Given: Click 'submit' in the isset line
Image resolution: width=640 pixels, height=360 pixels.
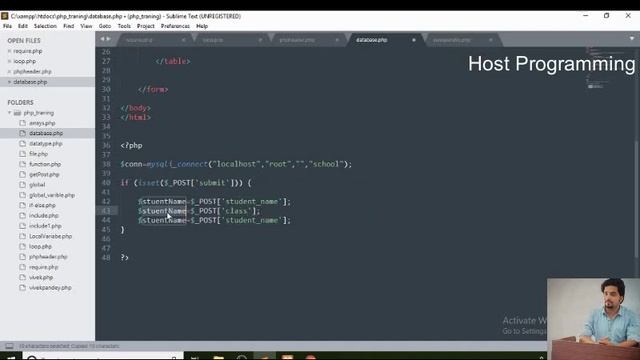Looking at the screenshot, I should [212, 183].
